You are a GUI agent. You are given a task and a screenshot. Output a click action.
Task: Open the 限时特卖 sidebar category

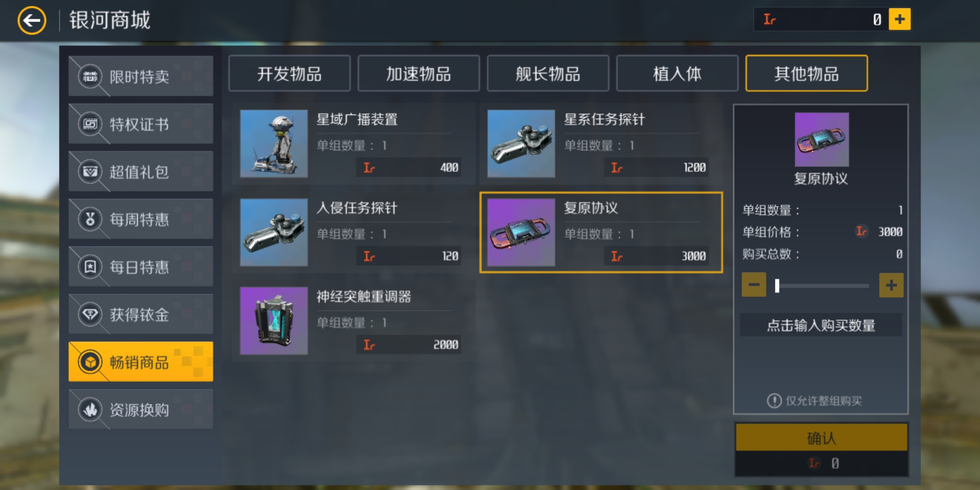(141, 76)
